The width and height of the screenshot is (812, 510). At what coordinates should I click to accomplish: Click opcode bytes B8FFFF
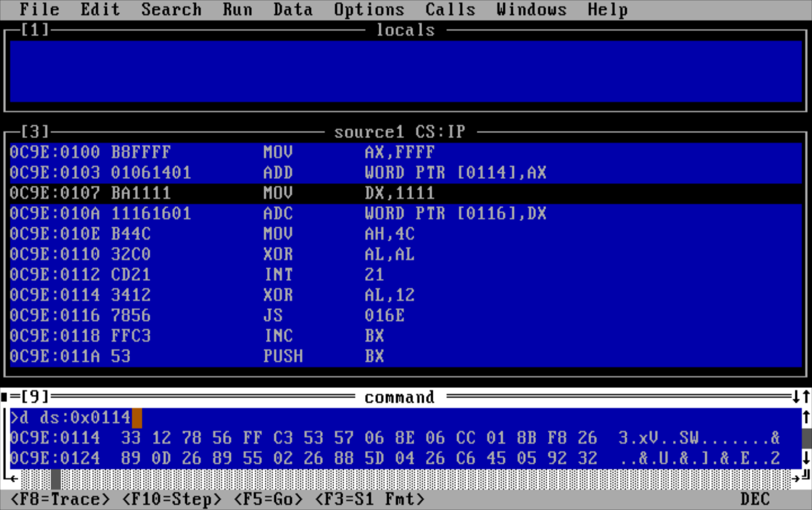[141, 152]
